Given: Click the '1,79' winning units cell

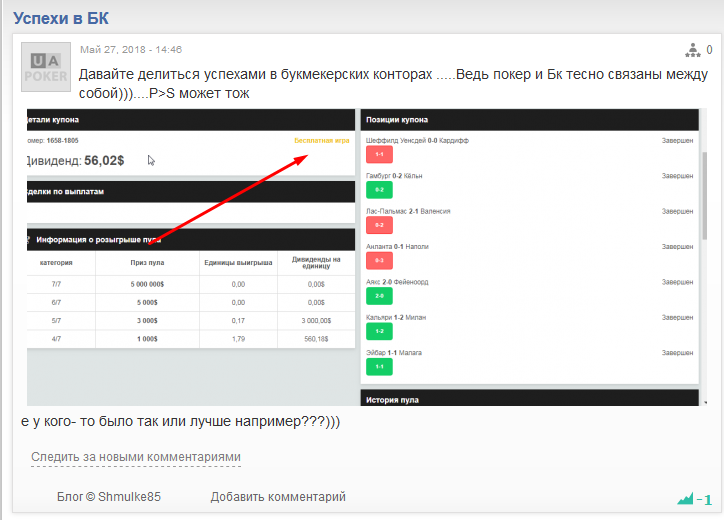Looking at the screenshot, I should coord(238,339).
